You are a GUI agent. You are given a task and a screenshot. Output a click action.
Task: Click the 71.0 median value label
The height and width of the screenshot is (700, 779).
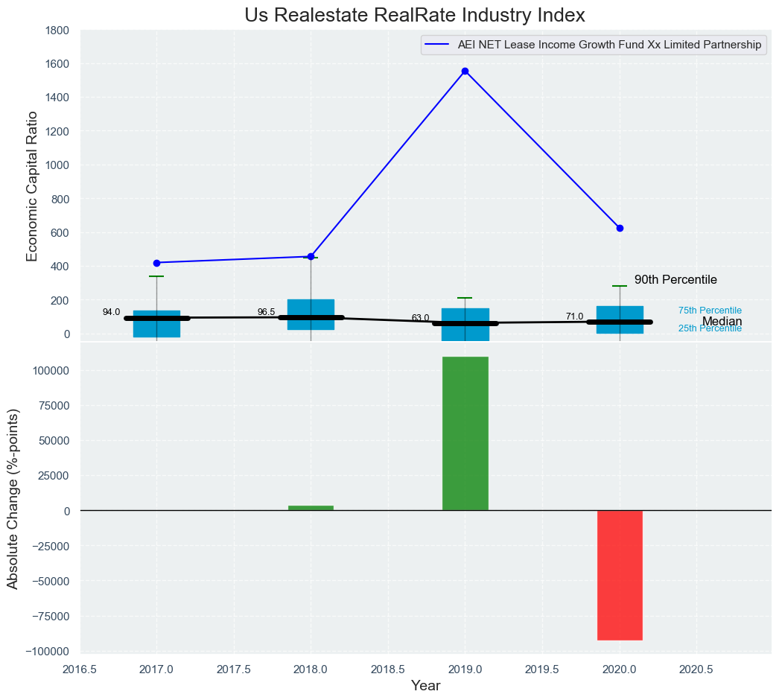pyautogui.click(x=574, y=316)
